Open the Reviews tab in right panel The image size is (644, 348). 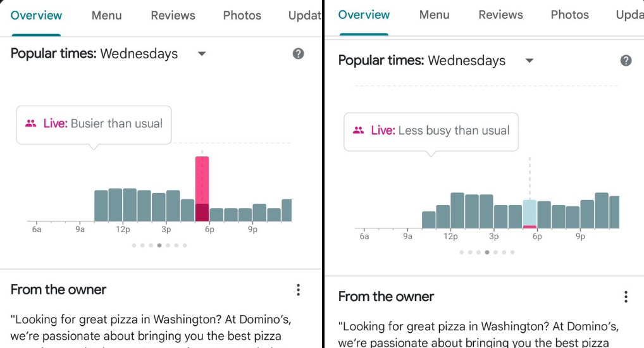(x=500, y=15)
